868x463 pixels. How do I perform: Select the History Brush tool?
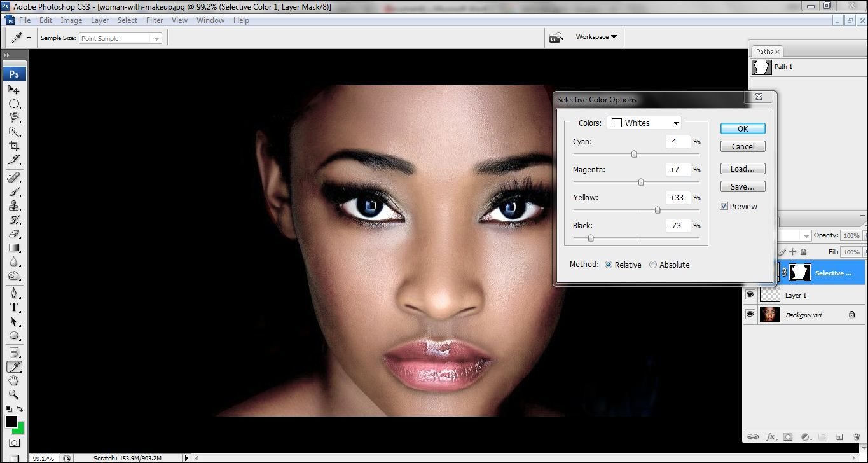pyautogui.click(x=14, y=219)
